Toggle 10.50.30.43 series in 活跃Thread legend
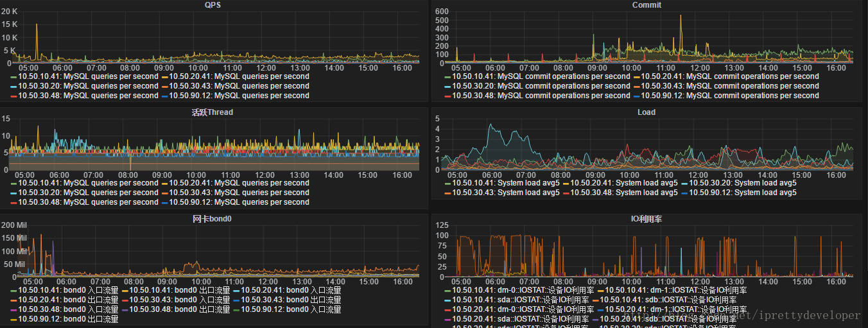The image size is (868, 328). (x=235, y=192)
